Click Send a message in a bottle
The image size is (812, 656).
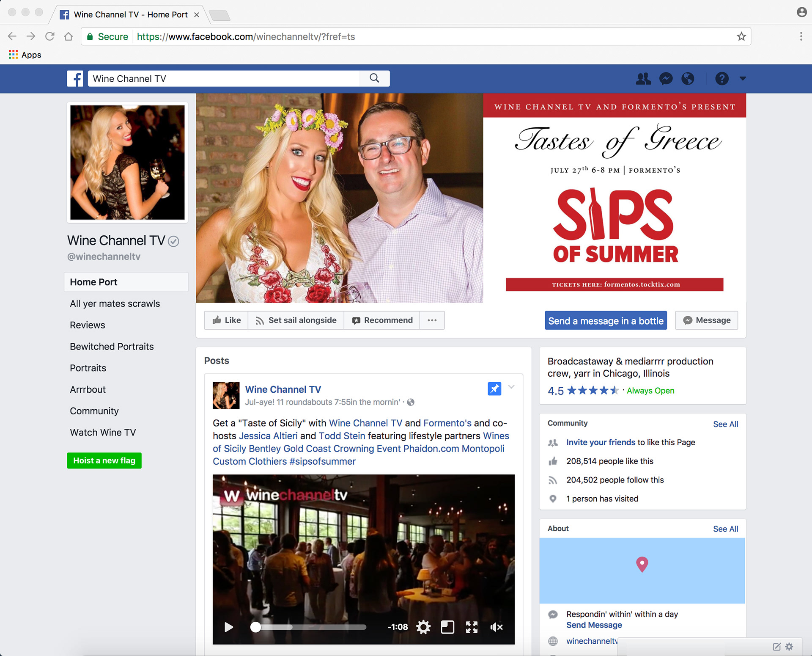606,321
